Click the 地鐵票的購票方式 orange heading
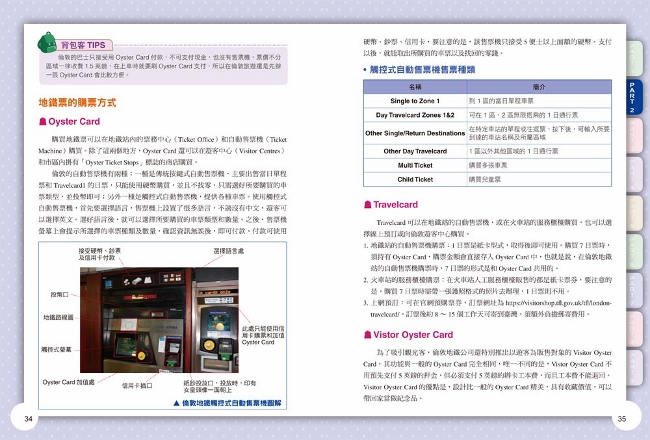The image size is (650, 440). click(x=78, y=102)
